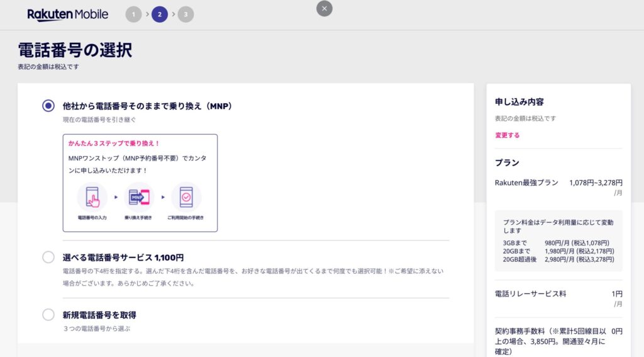Click the 他社から電話番号そのままで乗り換え label
Image resolution: width=644 pixels, height=357 pixels.
pyautogui.click(x=147, y=106)
